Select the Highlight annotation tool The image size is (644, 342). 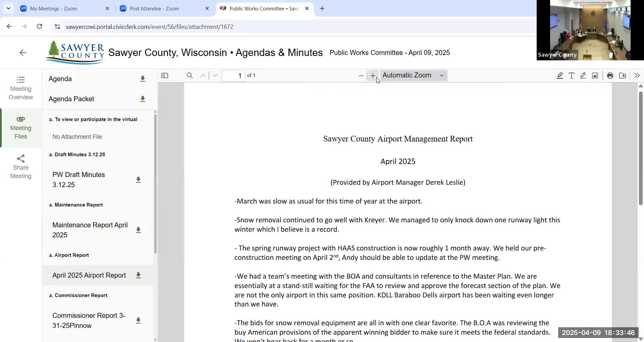click(560, 75)
